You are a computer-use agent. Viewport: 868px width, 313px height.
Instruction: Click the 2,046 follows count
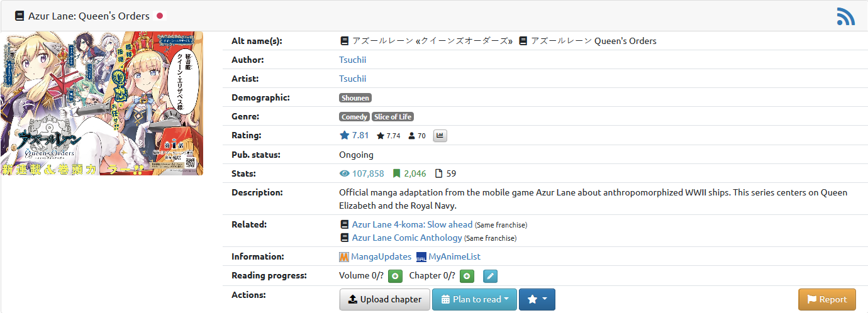coord(415,173)
